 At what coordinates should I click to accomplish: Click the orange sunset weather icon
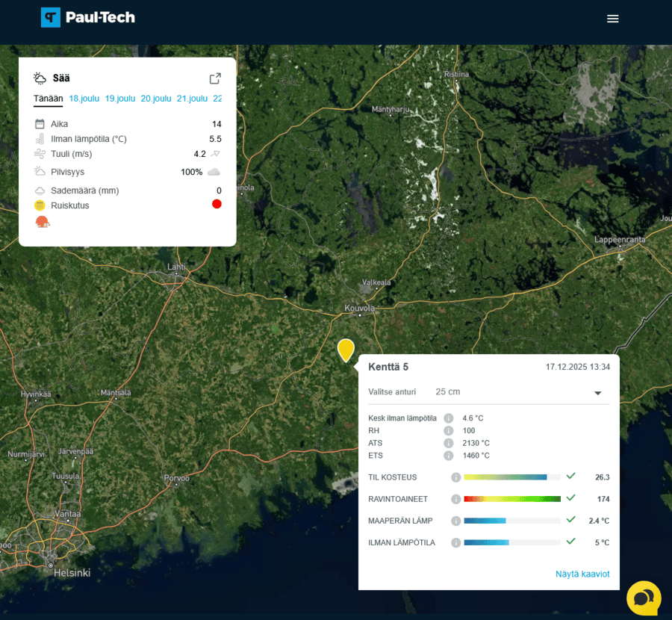coord(43,222)
